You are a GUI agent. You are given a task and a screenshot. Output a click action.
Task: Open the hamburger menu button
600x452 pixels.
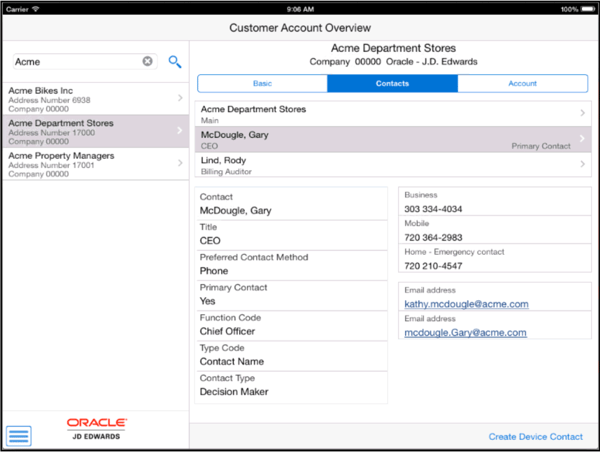click(x=19, y=436)
